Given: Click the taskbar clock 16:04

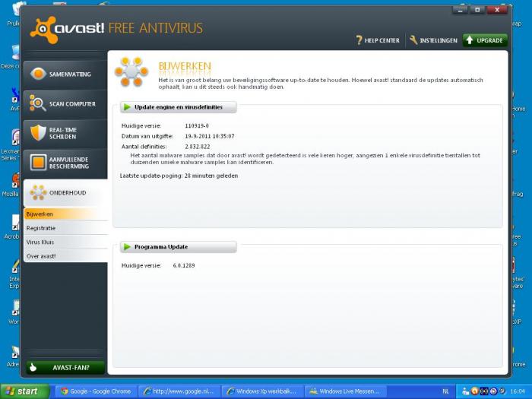Looking at the screenshot, I should (x=518, y=391).
